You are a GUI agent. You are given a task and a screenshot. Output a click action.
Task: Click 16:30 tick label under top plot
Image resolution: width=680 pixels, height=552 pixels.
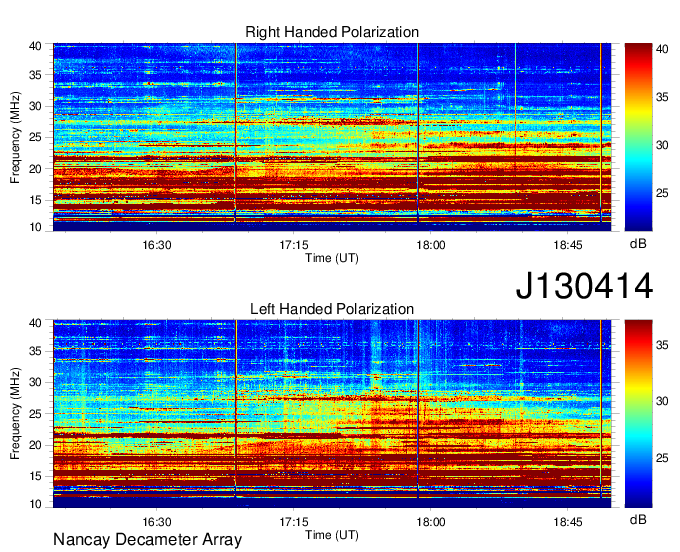click(157, 245)
